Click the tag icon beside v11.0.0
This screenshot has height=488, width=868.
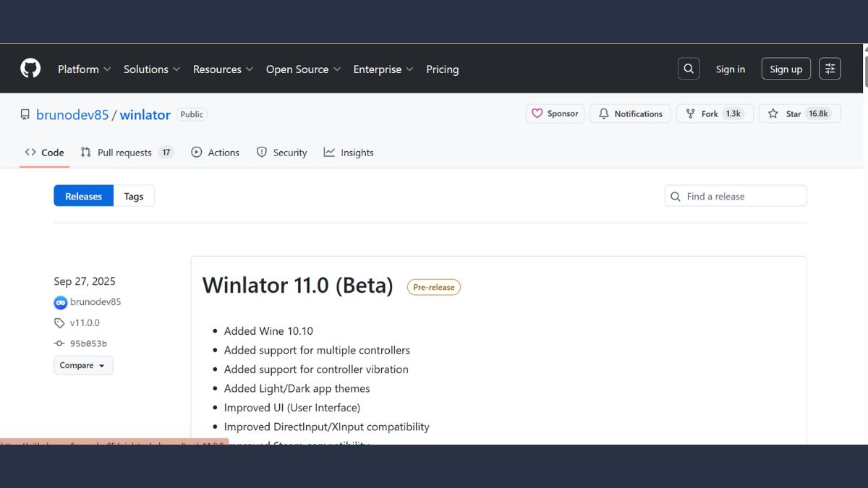point(59,323)
